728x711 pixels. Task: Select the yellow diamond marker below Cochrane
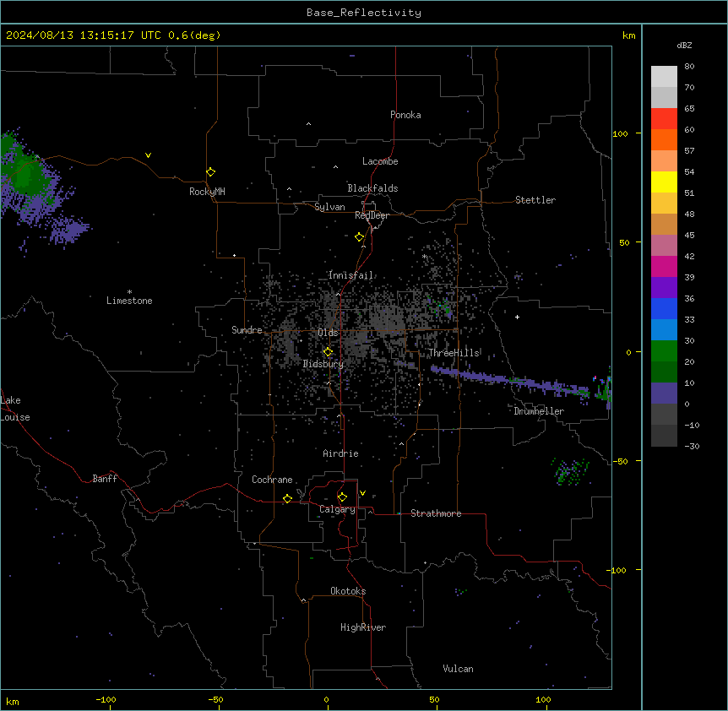click(x=287, y=498)
